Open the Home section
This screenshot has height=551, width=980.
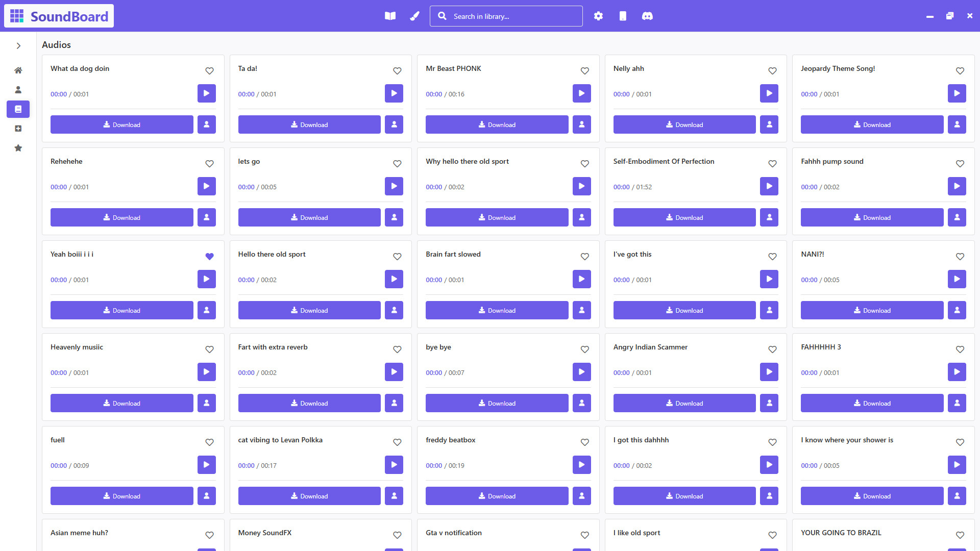pyautogui.click(x=18, y=70)
